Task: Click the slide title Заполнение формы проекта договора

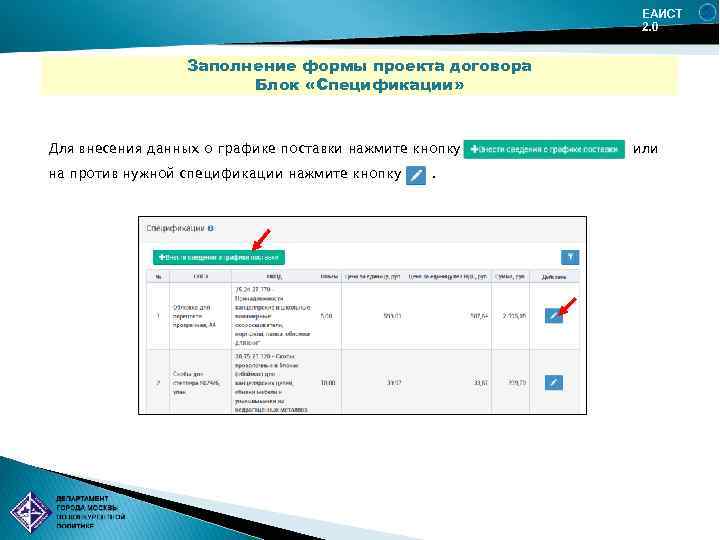Action: click(x=360, y=66)
